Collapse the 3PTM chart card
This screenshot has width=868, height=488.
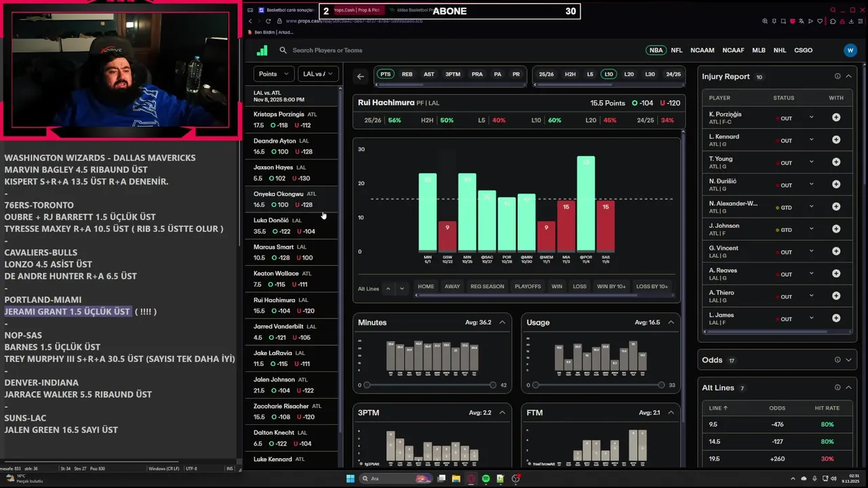coord(502,413)
